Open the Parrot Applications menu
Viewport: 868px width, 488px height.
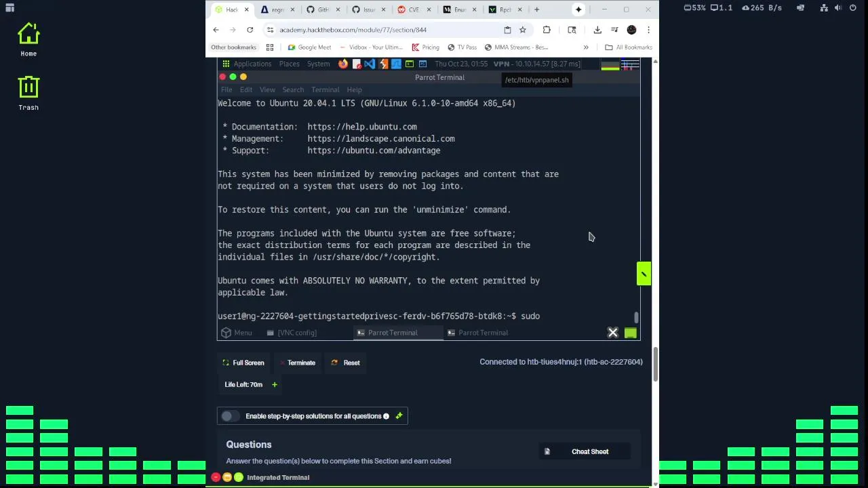click(x=252, y=64)
